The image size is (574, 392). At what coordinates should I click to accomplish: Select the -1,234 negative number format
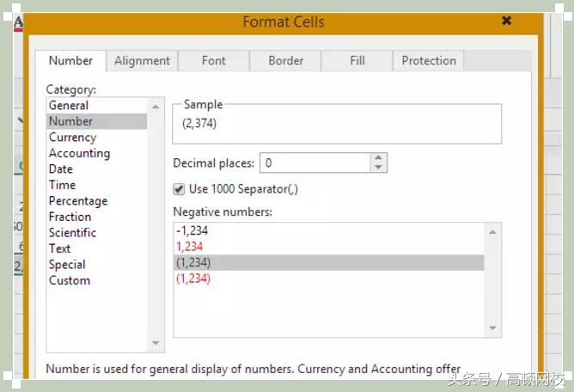(x=191, y=230)
